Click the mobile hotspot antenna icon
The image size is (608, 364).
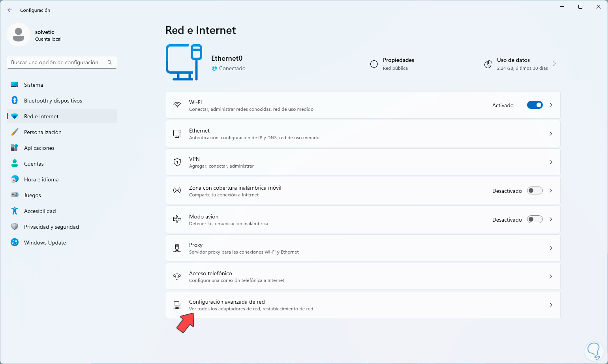tap(177, 191)
